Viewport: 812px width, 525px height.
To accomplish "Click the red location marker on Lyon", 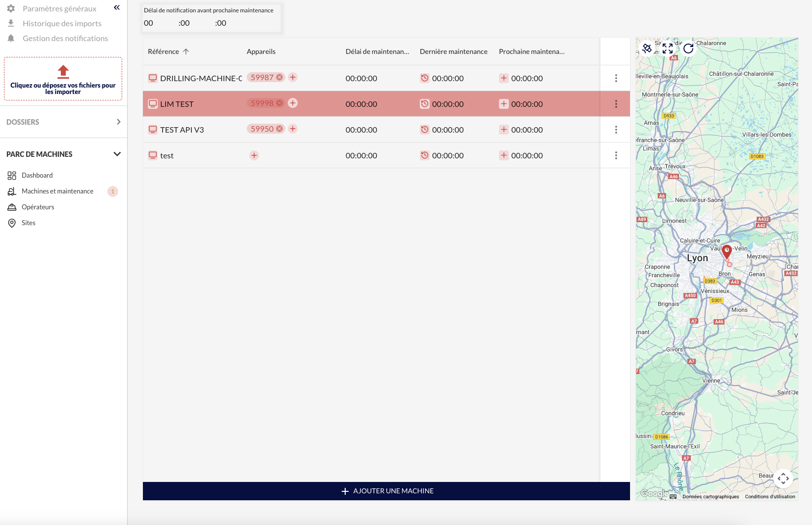I will [727, 251].
